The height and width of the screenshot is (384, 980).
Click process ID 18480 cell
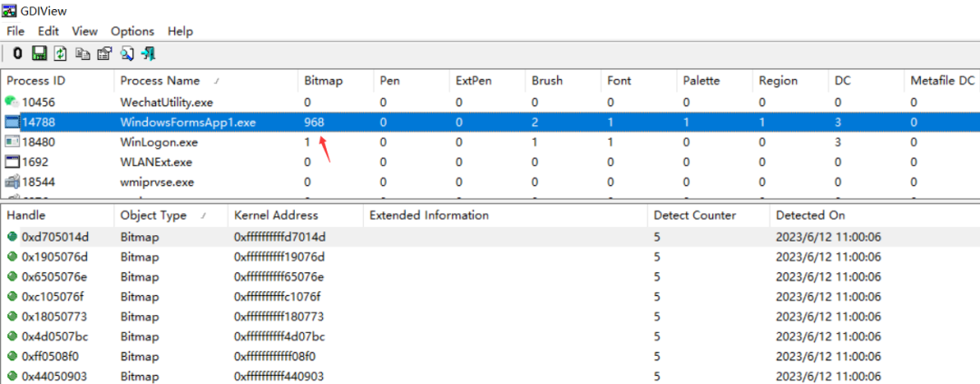coord(38,143)
